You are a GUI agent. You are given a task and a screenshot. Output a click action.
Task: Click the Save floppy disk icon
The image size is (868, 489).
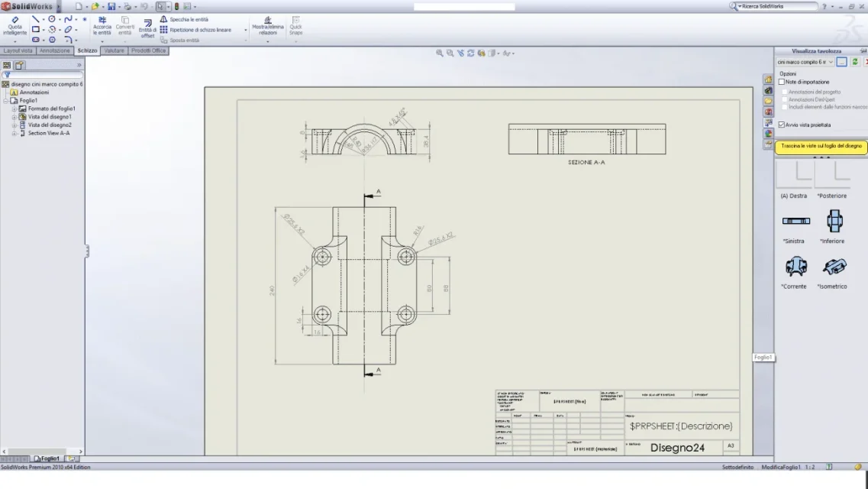point(111,7)
